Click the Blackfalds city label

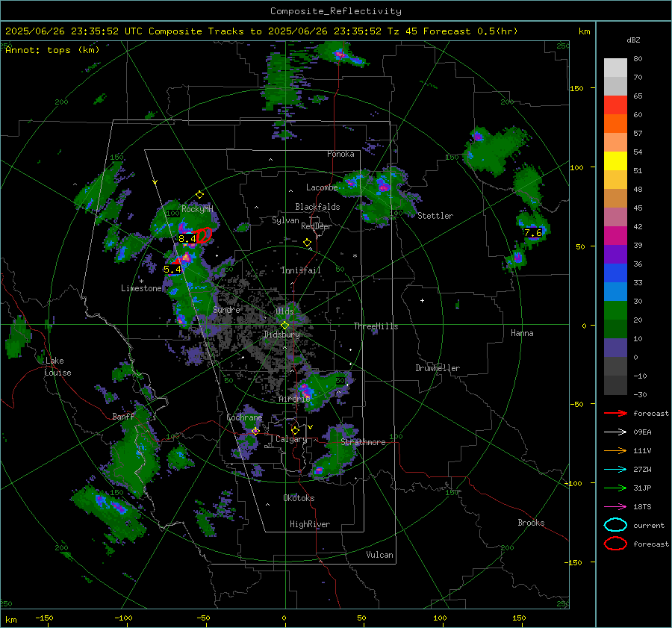click(x=317, y=207)
